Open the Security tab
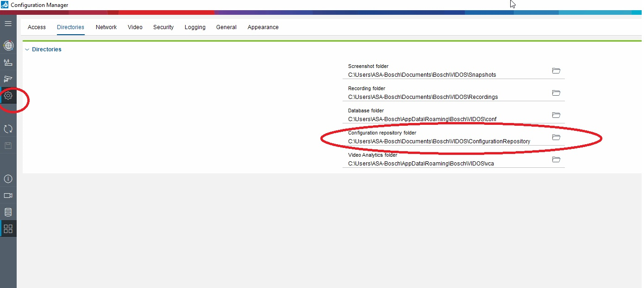644x288 pixels. click(x=163, y=27)
